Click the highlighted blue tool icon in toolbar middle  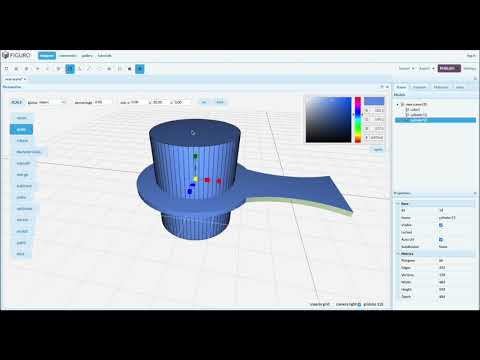coord(70,69)
